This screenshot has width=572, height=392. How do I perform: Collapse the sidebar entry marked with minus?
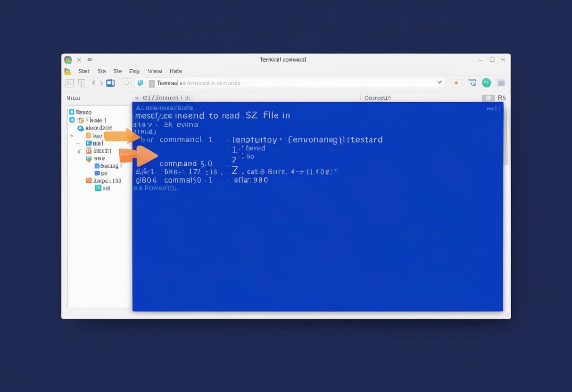click(x=78, y=144)
